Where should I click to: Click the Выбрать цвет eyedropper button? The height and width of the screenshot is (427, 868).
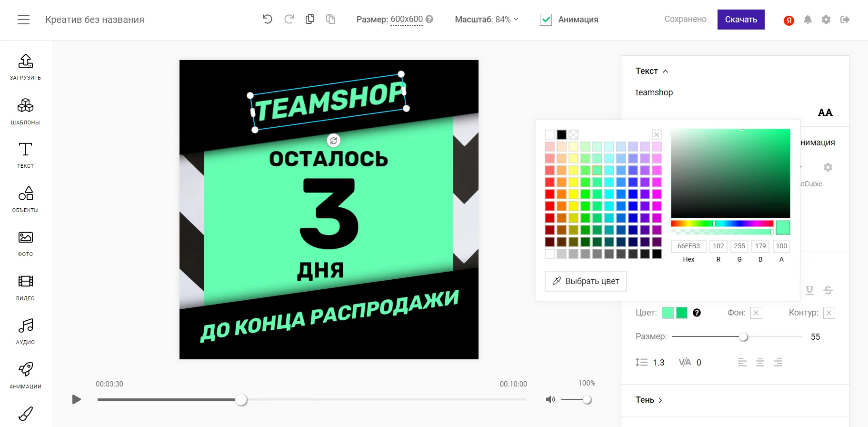(x=586, y=281)
